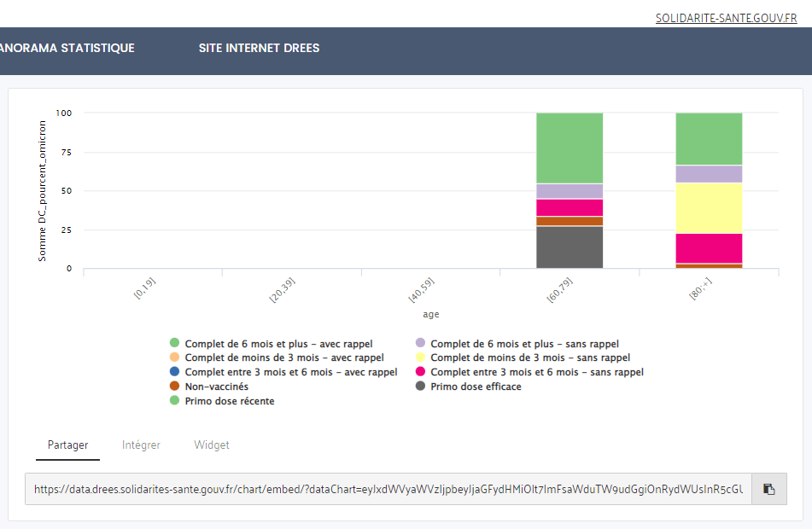Toggle the 'Non-vaccinés' legend series
The image size is (812, 529).
tap(216, 387)
